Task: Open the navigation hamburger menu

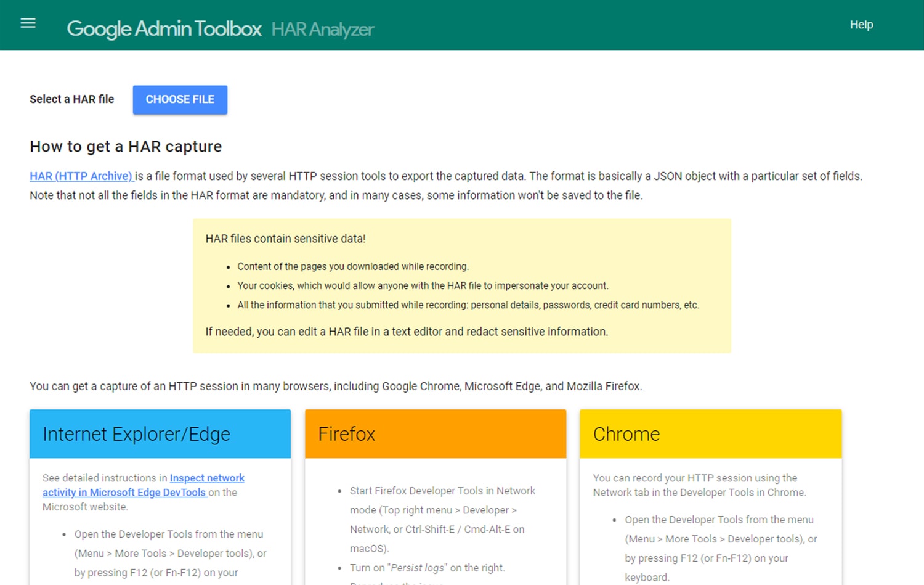Action: tap(28, 23)
